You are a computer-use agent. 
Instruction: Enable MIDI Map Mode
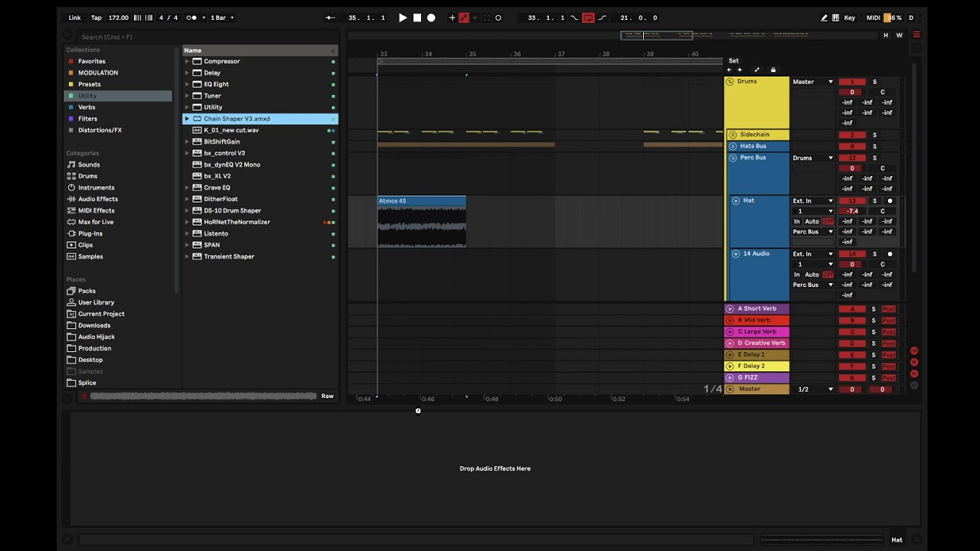coord(873,18)
